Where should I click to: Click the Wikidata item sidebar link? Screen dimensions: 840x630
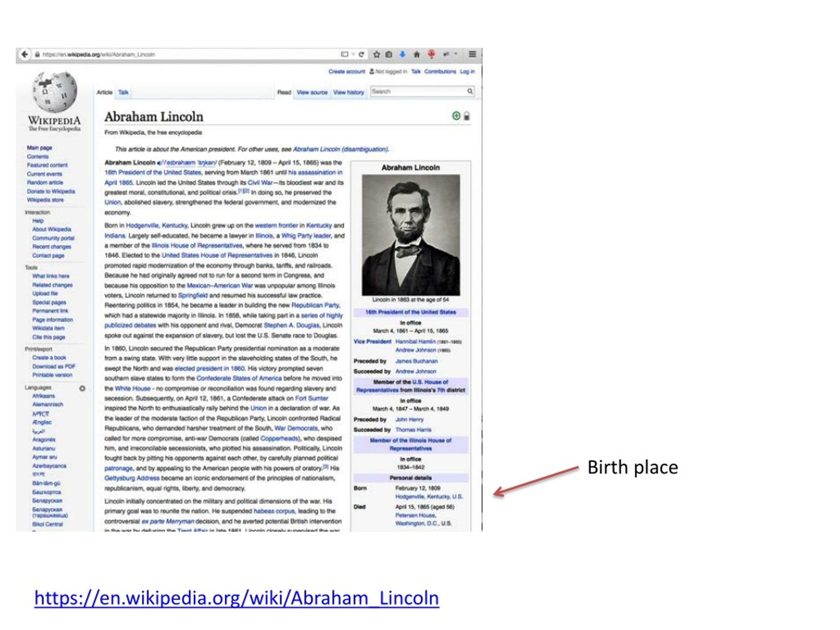point(48,328)
